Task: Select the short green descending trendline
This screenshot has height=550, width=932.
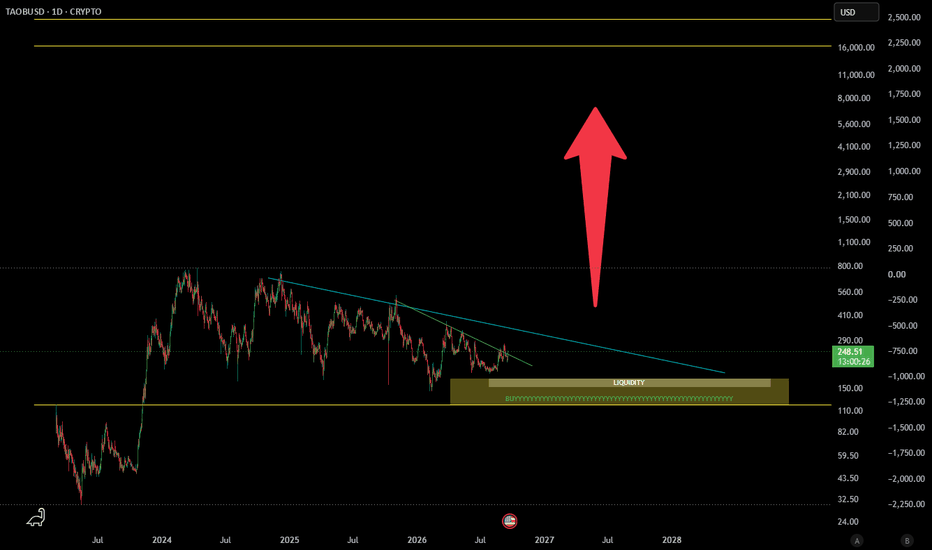Action: click(464, 334)
